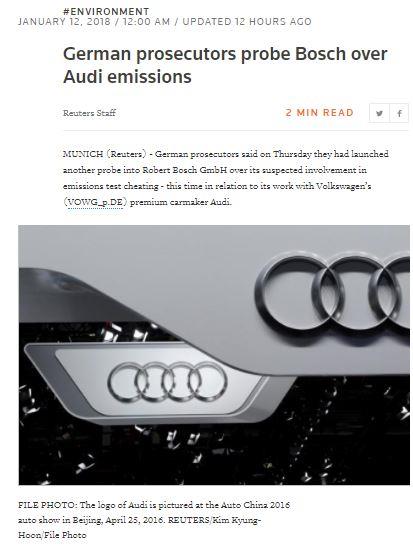Click the January 12, 2018 date stamp
Screen dimensions: 413x550
pyautogui.click(x=64, y=22)
